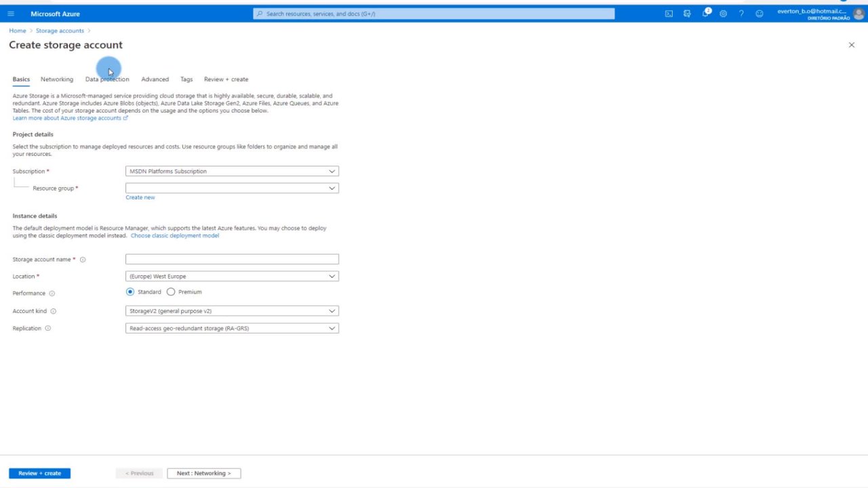Open portal settings gear
868x488 pixels.
coord(723,14)
